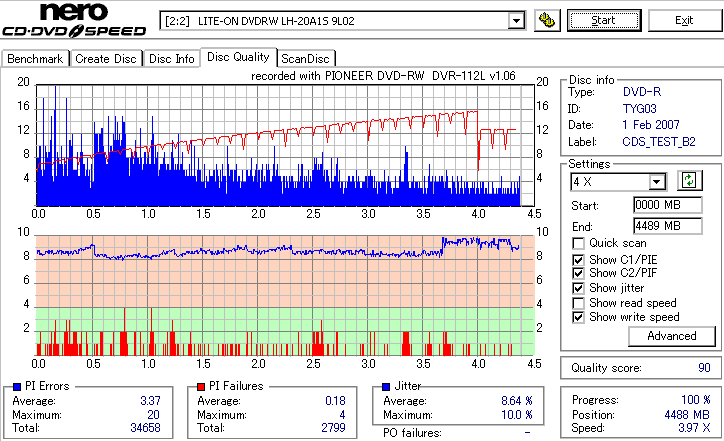
Task: Disable Show jitter checkbox
Action: 578,288
